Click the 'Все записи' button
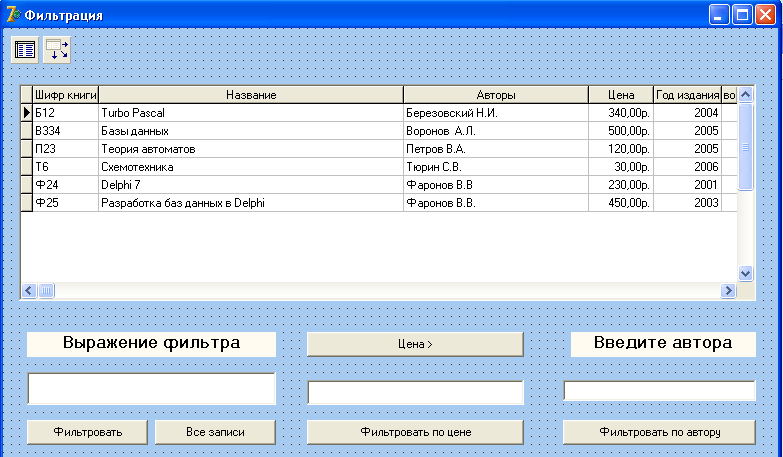The image size is (783, 457). (x=215, y=432)
